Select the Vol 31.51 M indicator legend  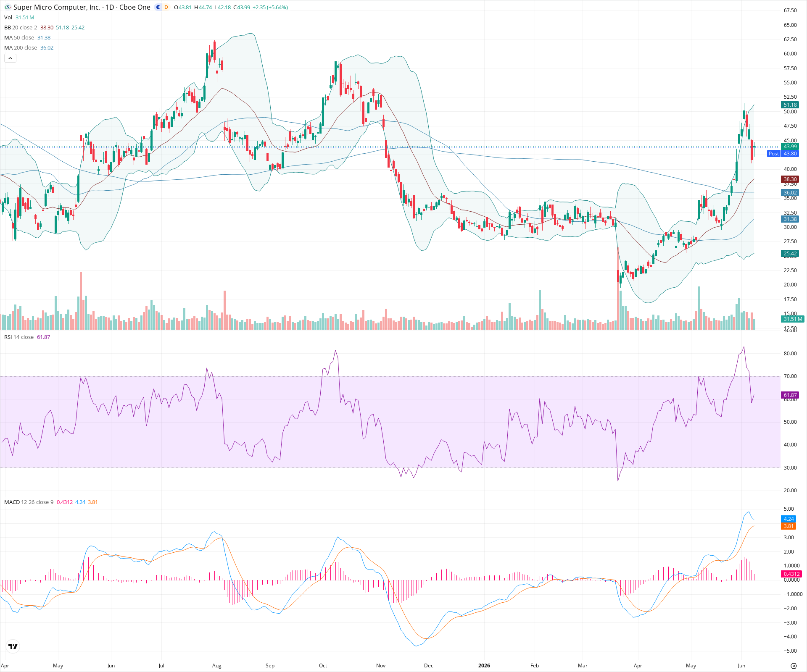pos(19,17)
